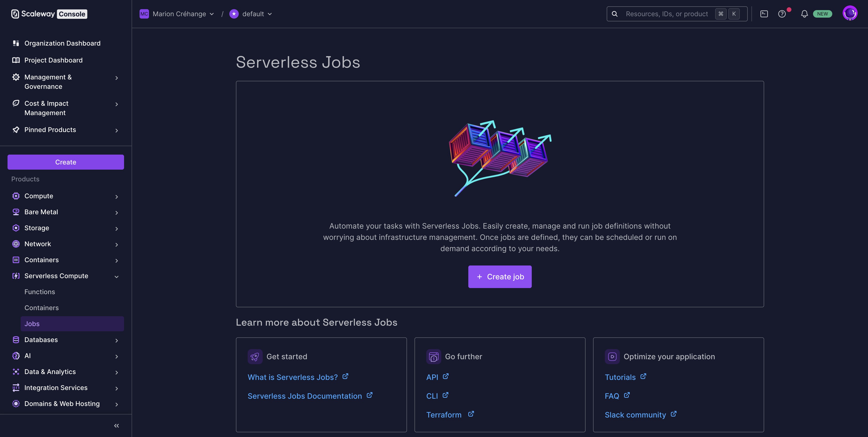The height and width of the screenshot is (437, 868).
Task: Open the Marion Créhange organization dropdown
Action: [177, 14]
